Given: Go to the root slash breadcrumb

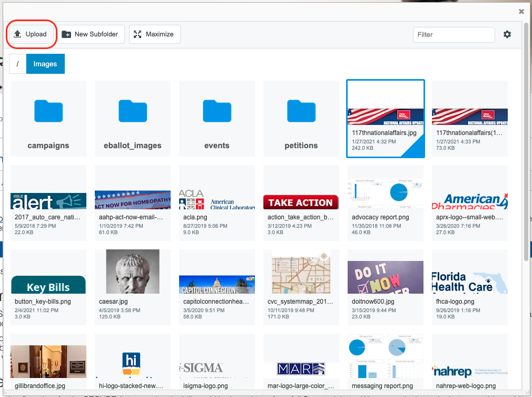Looking at the screenshot, I should [17, 64].
